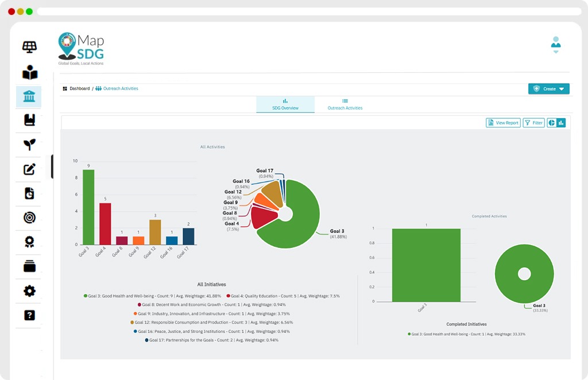Image resolution: width=588 pixels, height=380 pixels.
Task: Select the target bullseye sidebar icon
Action: pyautogui.click(x=29, y=218)
